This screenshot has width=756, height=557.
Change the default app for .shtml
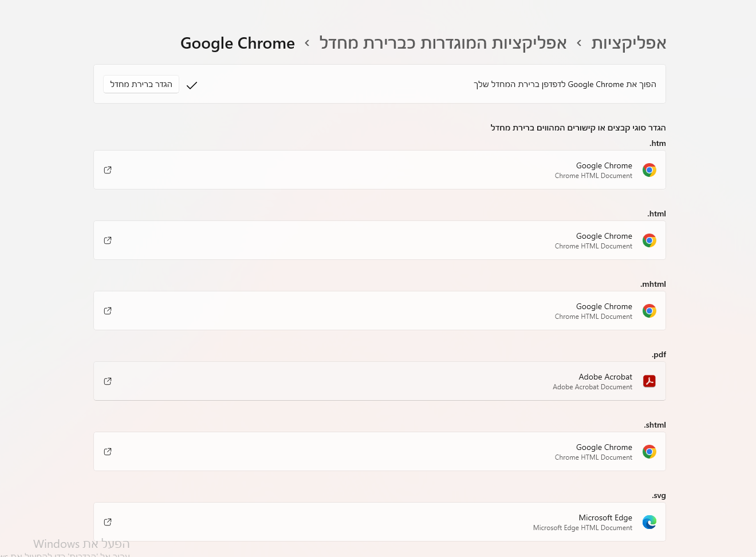click(x=380, y=452)
